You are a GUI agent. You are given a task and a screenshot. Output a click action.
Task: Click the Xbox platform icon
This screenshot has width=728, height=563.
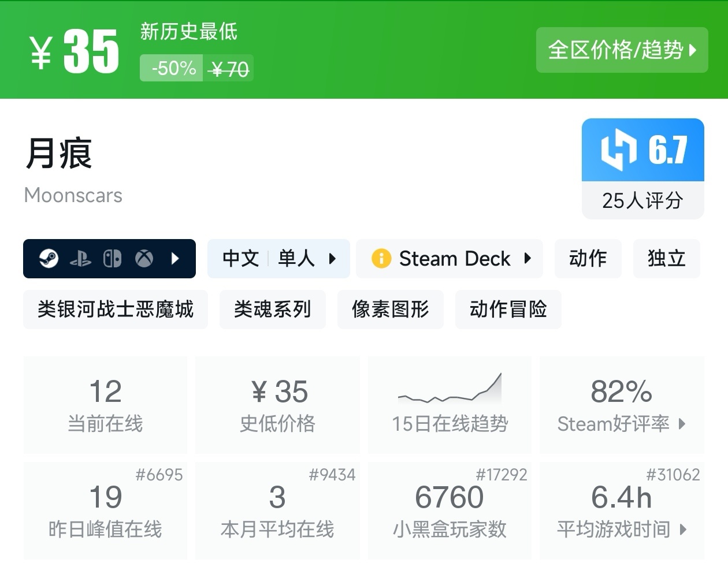pos(144,259)
